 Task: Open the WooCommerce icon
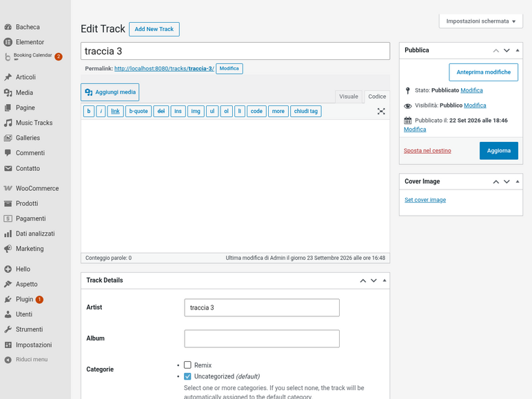(x=8, y=188)
